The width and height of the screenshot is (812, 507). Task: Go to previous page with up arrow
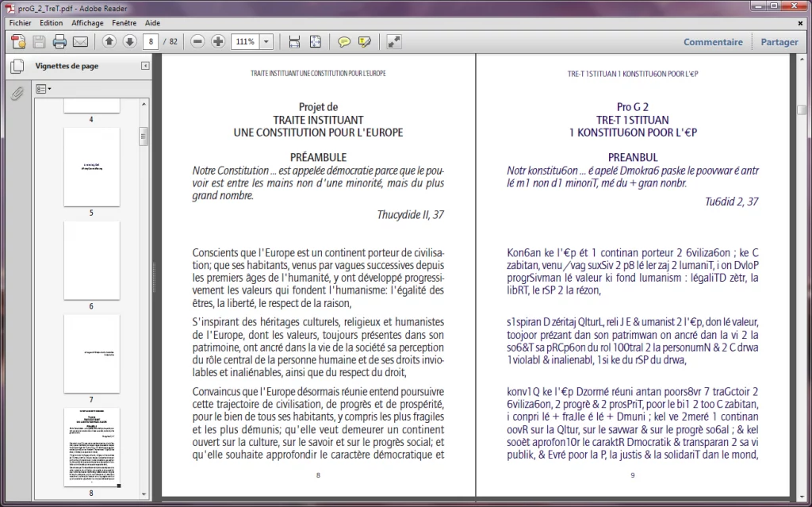point(109,41)
